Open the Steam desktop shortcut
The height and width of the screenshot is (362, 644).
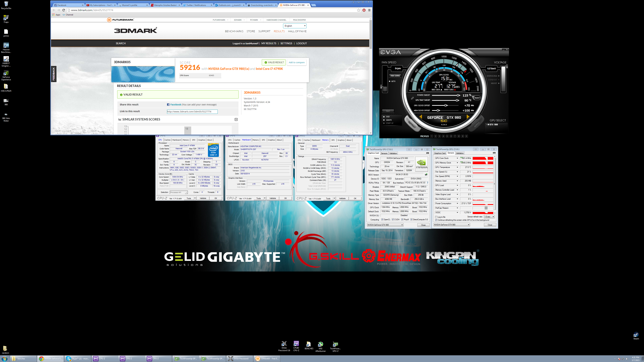click(x=636, y=336)
